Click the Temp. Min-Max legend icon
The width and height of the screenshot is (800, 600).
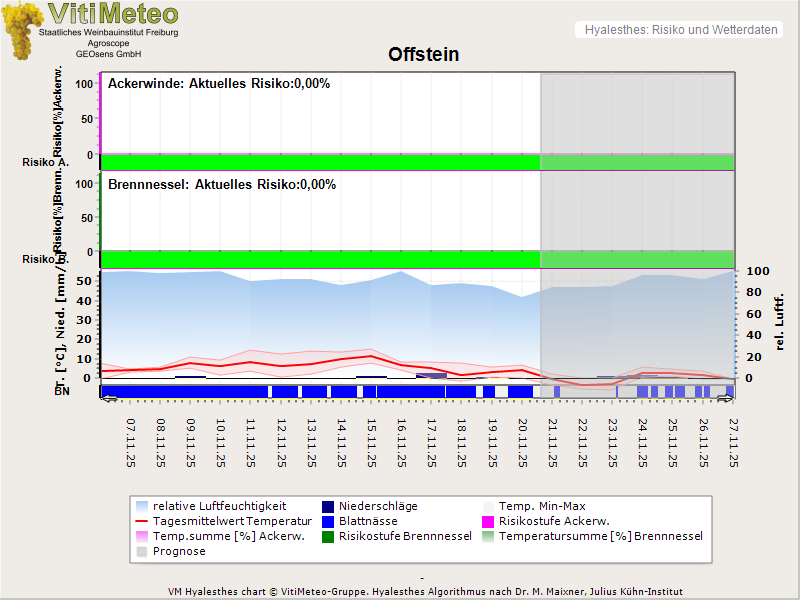point(489,506)
